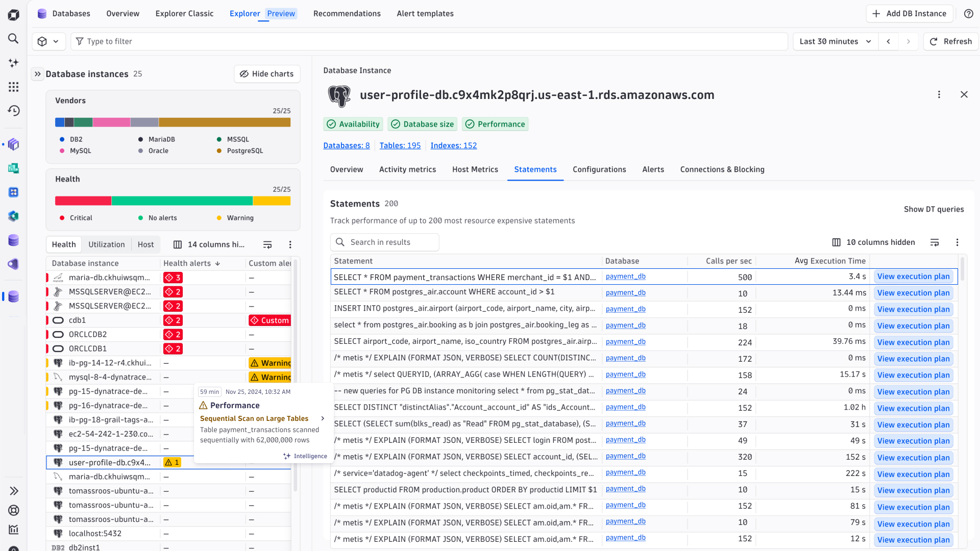Open the Dynatrace home logo
Viewport: 980px width, 551px height.
[x=14, y=15]
